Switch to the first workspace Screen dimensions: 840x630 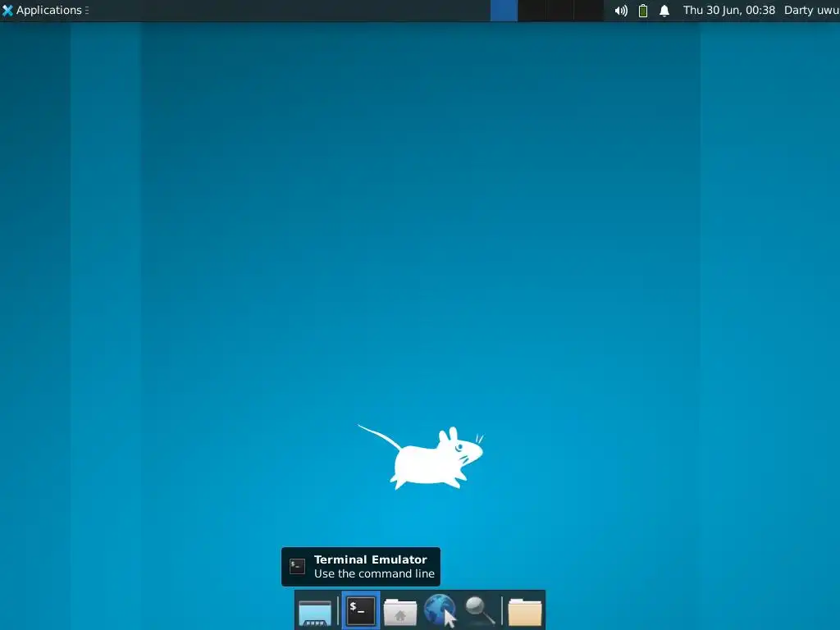(x=504, y=11)
